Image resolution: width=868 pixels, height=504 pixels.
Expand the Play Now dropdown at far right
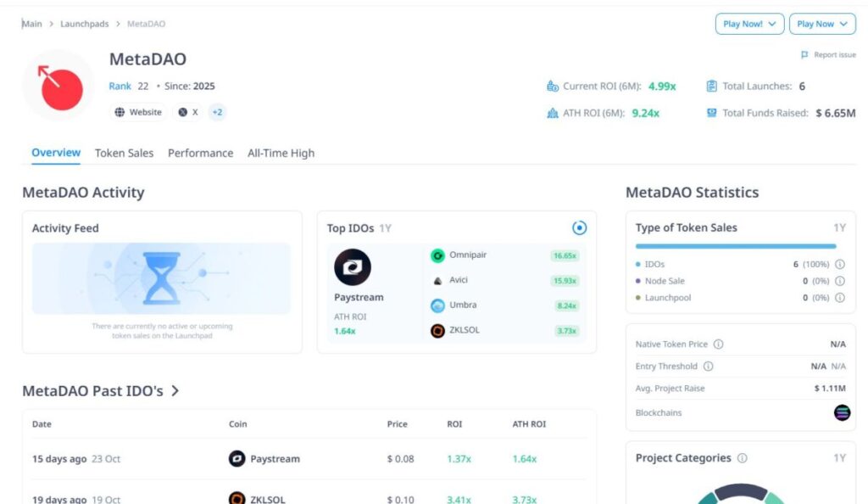(821, 24)
